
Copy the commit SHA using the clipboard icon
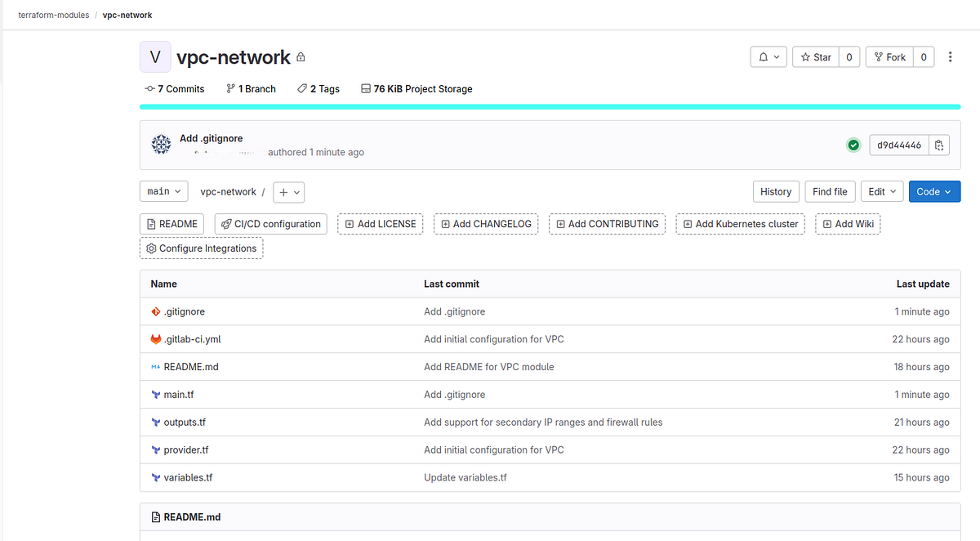pyautogui.click(x=939, y=145)
